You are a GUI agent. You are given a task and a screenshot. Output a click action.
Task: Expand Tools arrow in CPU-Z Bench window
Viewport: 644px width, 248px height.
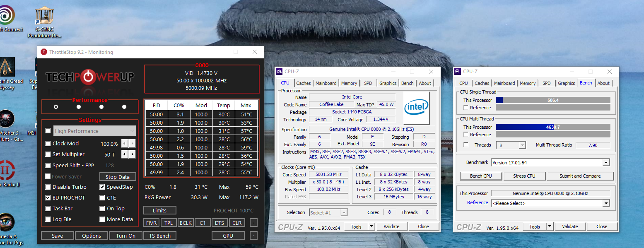[x=550, y=226]
